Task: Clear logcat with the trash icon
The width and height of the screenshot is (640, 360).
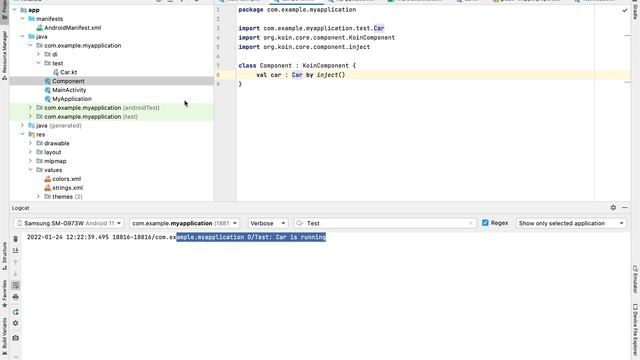Action: [16, 239]
